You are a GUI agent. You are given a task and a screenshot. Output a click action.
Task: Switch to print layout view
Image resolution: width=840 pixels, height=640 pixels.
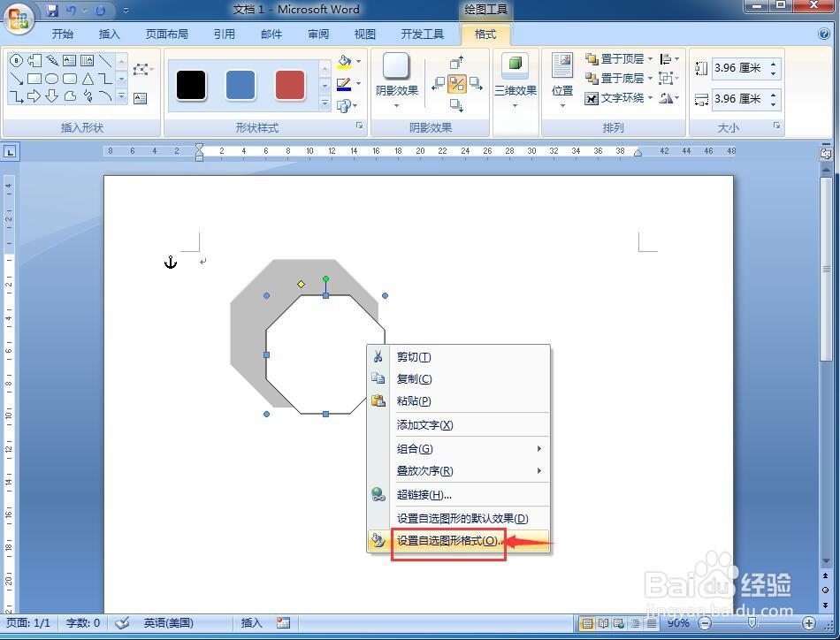tap(587, 623)
